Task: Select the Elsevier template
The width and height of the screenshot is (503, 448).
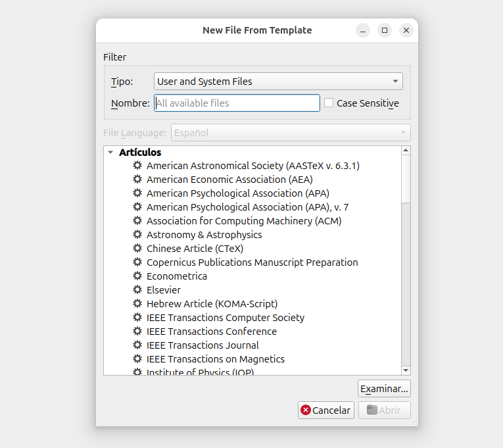Action: [x=164, y=290]
